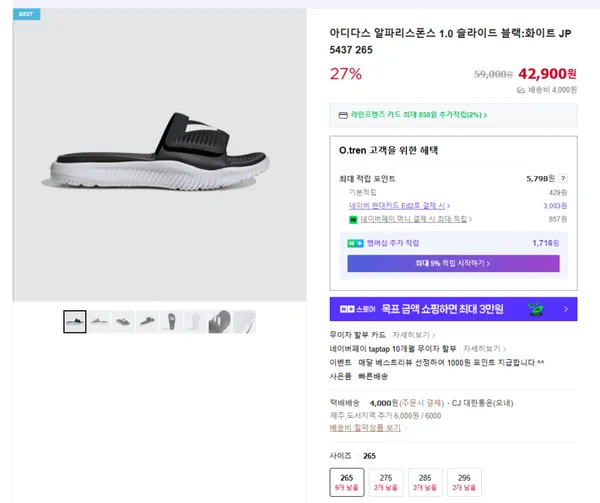Click the delivery truck icon near 배송비 4,000원

(x=521, y=90)
